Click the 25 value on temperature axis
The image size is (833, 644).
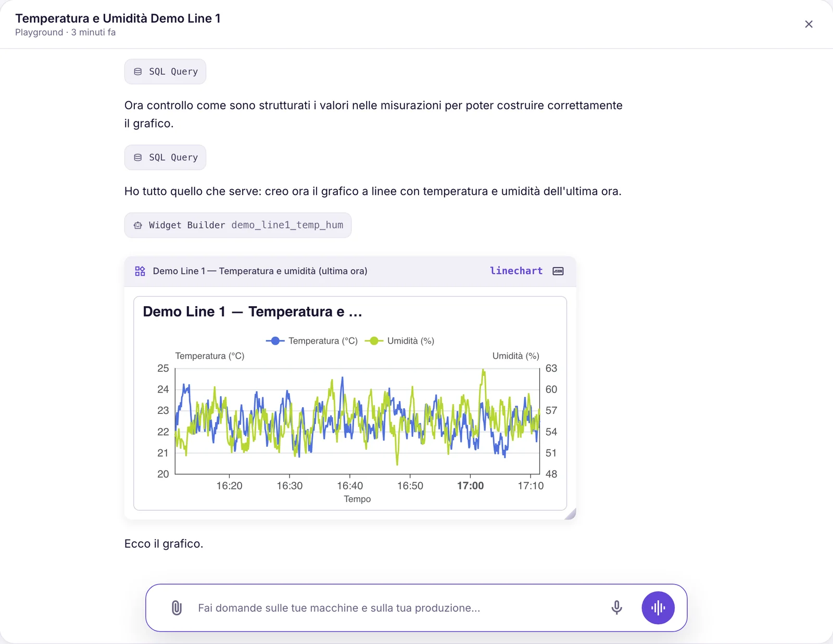163,369
